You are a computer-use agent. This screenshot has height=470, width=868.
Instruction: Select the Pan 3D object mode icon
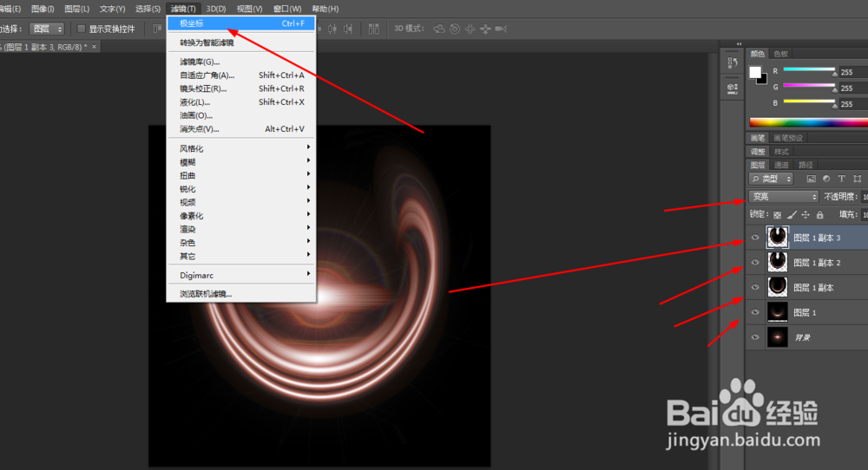point(470,29)
